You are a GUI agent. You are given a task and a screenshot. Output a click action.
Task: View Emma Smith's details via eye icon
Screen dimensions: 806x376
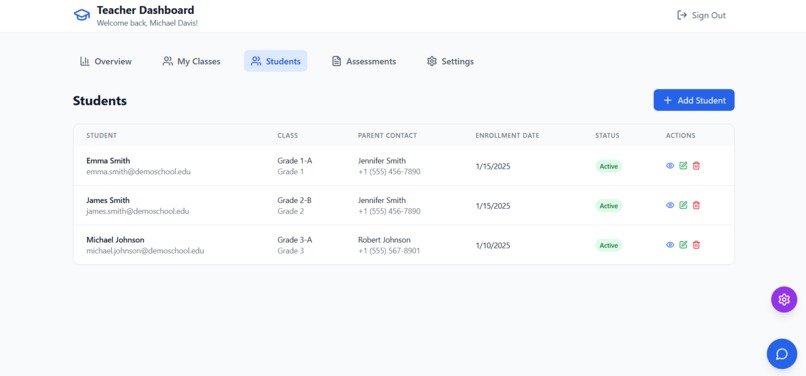(x=670, y=166)
